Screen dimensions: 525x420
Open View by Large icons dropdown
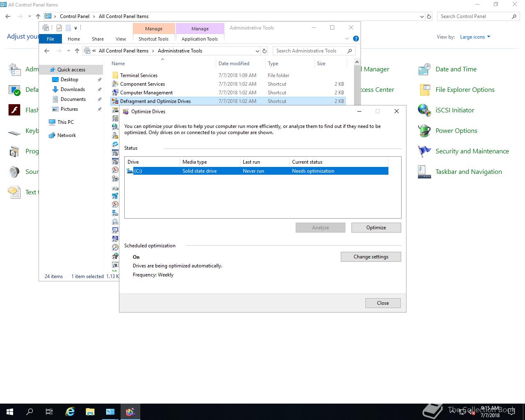coord(475,37)
